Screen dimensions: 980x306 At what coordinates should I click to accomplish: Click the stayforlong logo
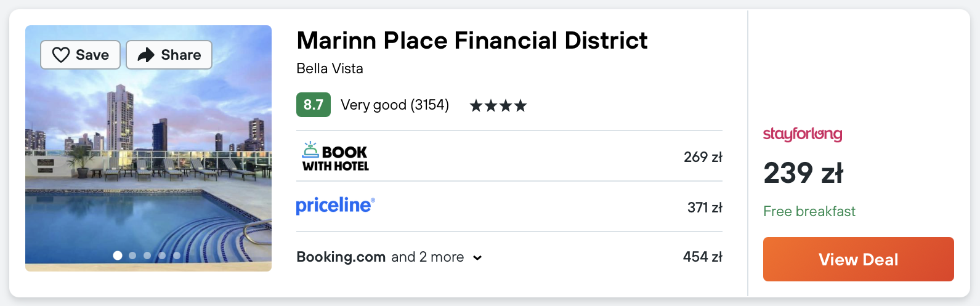point(802,134)
